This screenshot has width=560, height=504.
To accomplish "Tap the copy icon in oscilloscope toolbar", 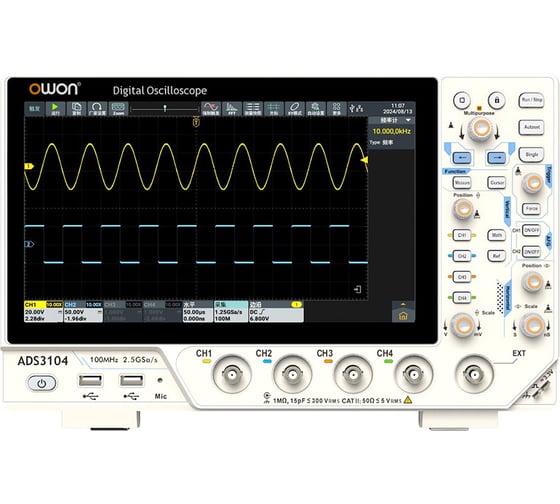I will click(76, 108).
